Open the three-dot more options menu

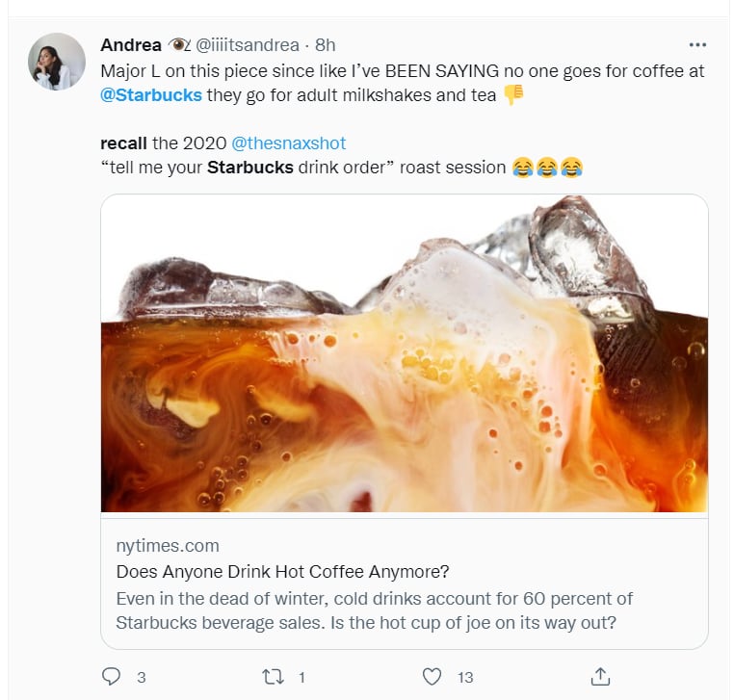click(697, 45)
